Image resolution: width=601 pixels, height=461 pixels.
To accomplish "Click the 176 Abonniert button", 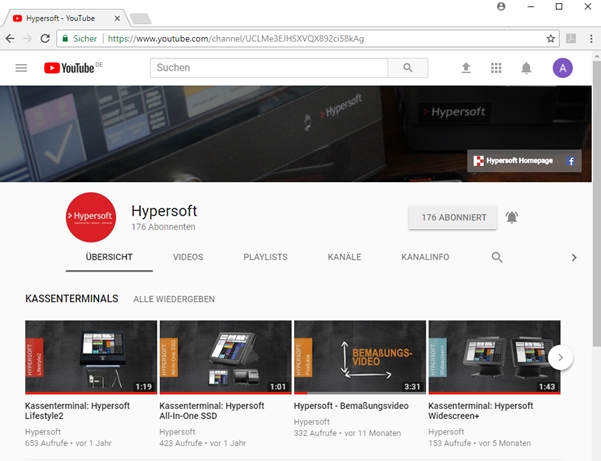I will 453,218.
